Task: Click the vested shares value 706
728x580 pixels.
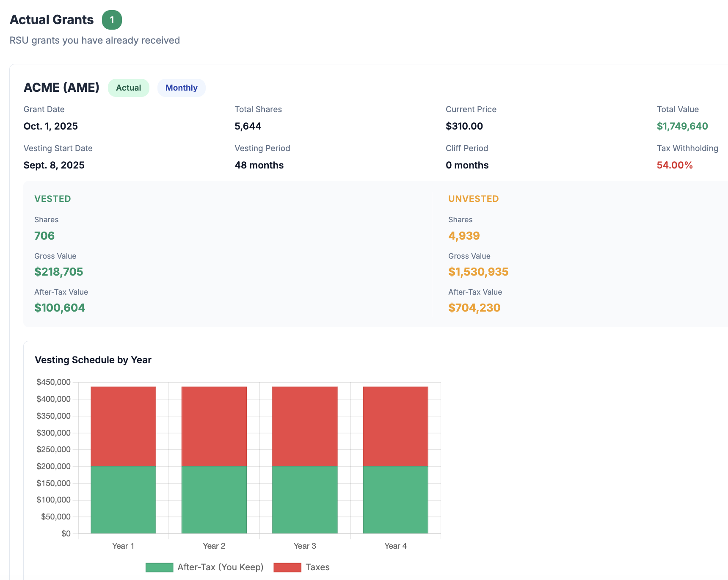Action: pos(44,236)
